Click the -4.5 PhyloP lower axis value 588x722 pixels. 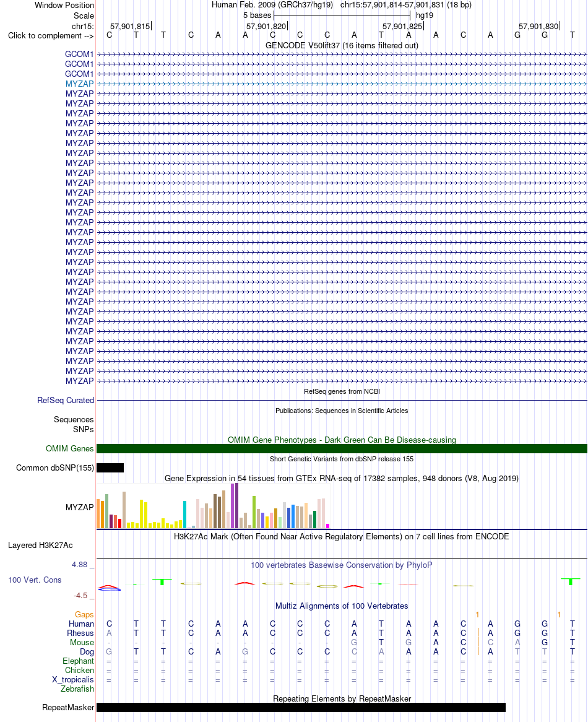click(80, 596)
